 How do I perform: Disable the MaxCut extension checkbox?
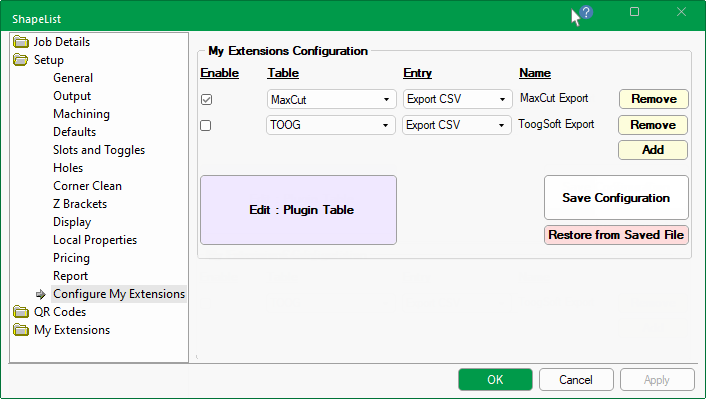206,100
